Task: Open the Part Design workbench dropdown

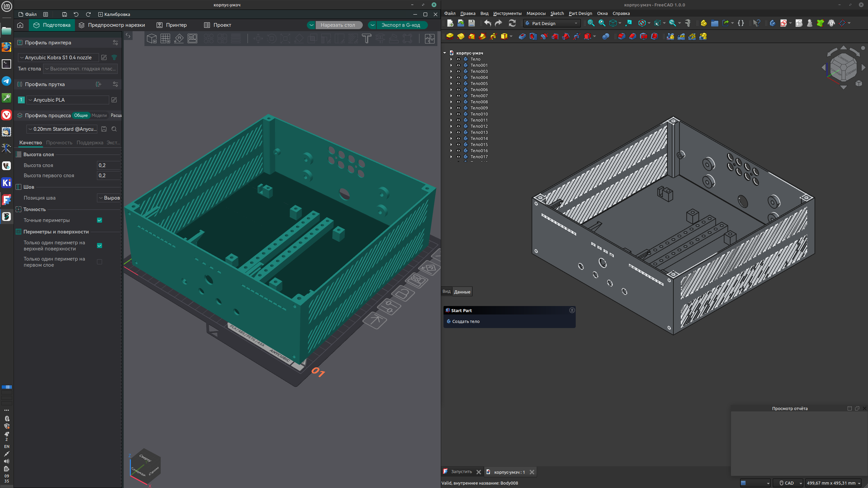Action: tap(552, 23)
